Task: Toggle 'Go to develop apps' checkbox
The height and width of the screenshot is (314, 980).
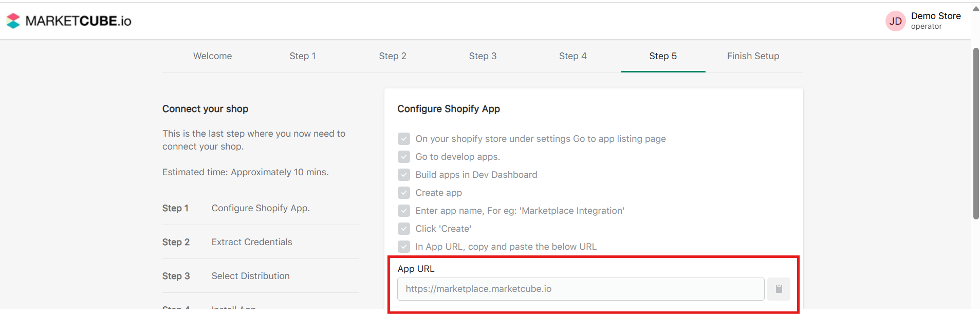Action: pos(404,157)
